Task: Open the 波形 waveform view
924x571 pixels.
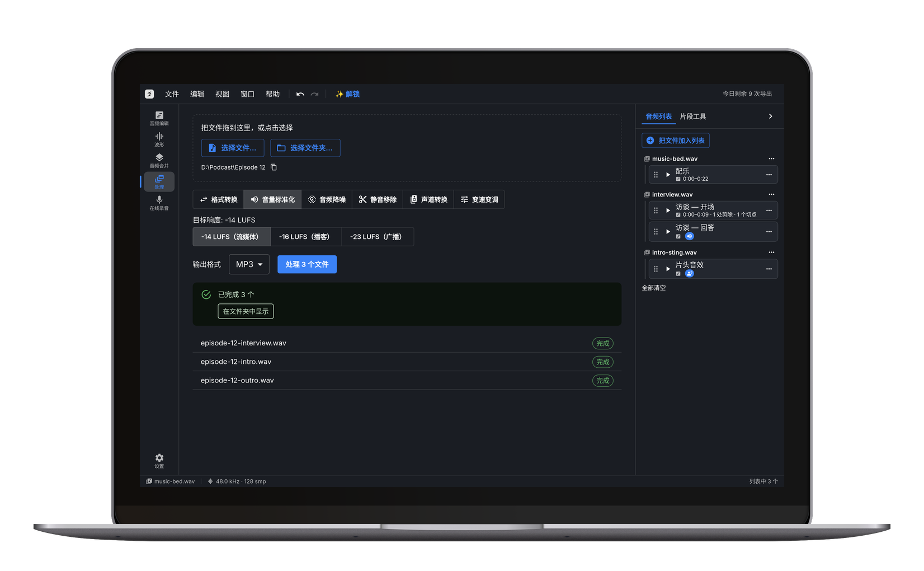Action: tap(159, 139)
